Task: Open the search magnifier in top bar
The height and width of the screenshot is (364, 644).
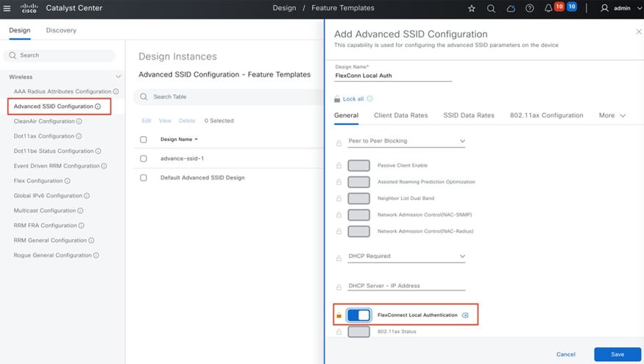Action: pyautogui.click(x=491, y=8)
